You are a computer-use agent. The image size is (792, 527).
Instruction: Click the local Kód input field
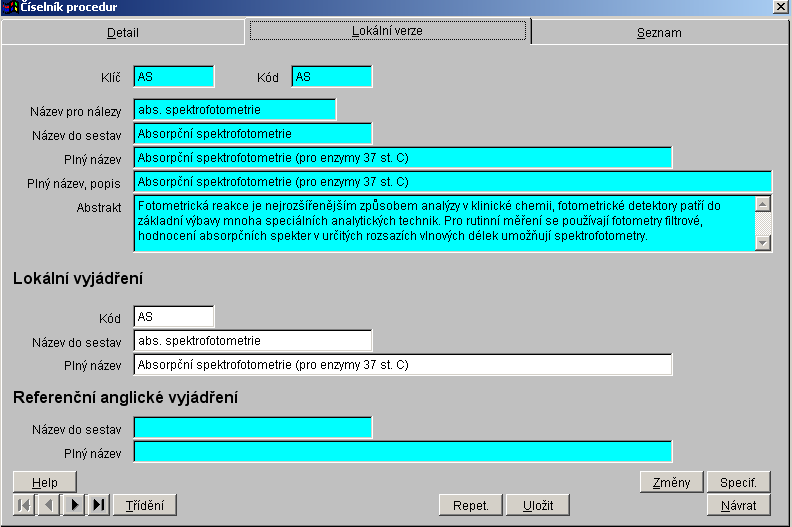(173, 317)
